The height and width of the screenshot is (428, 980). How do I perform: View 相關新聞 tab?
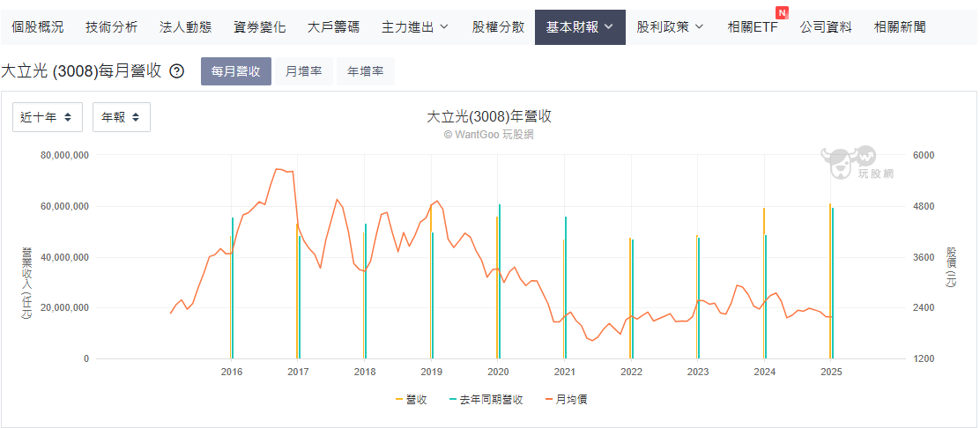pos(900,27)
